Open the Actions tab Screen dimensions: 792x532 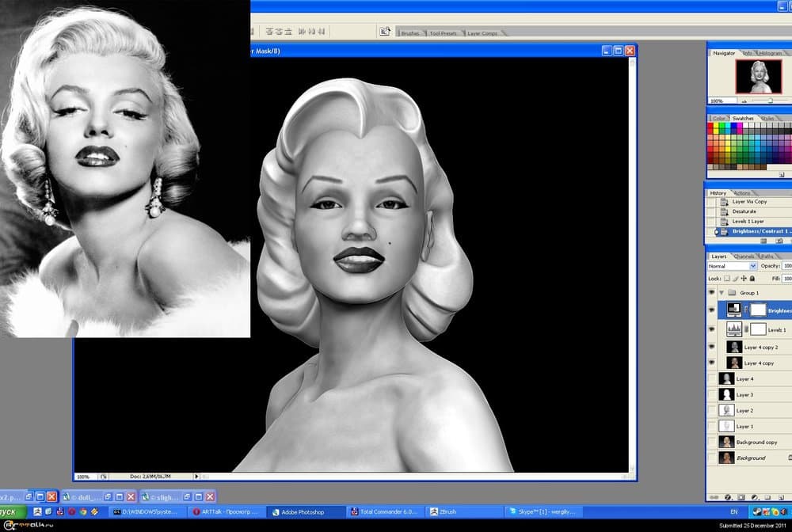click(742, 193)
